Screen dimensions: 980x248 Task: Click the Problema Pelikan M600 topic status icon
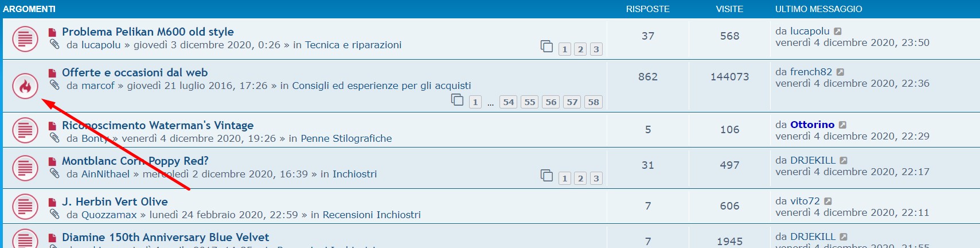(25, 39)
